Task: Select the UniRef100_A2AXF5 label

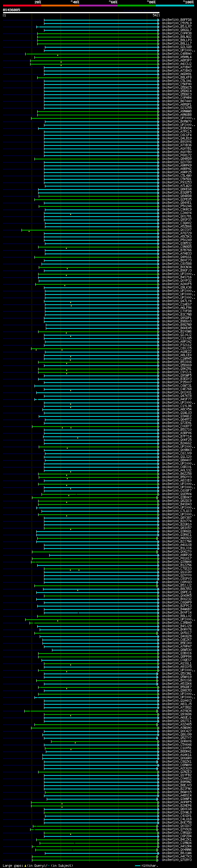Action: tap(177, 284)
